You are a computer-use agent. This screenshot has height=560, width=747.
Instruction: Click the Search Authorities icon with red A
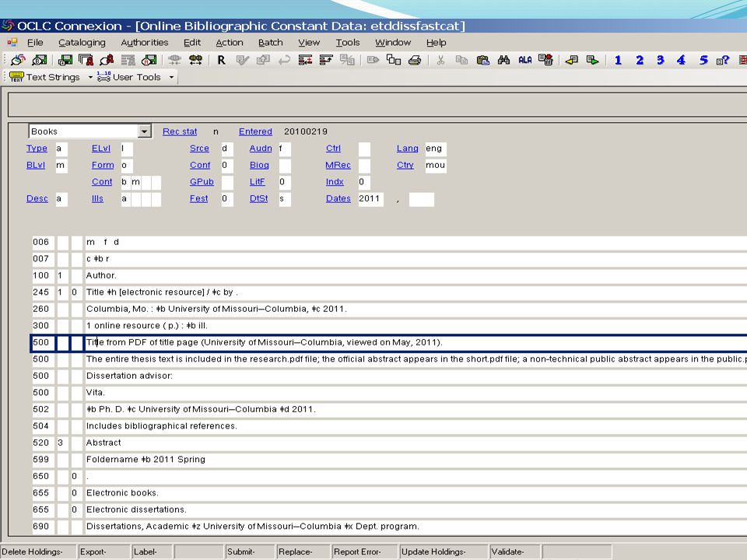tap(107, 60)
